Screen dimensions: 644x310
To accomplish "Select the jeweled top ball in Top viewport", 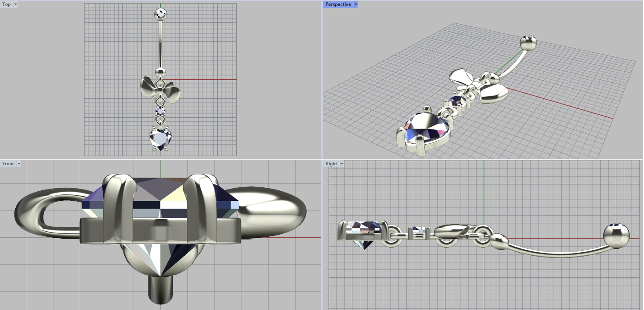I will click(161, 15).
